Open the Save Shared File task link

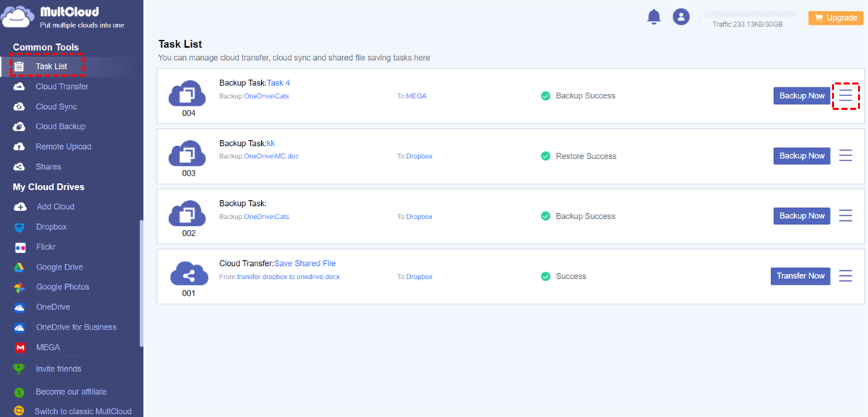(305, 264)
